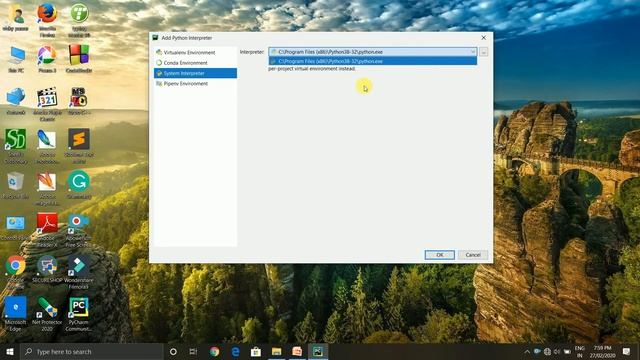The image size is (640, 360).
Task: Click the browse ellipsis button next to Interpreter
Action: 484,52
